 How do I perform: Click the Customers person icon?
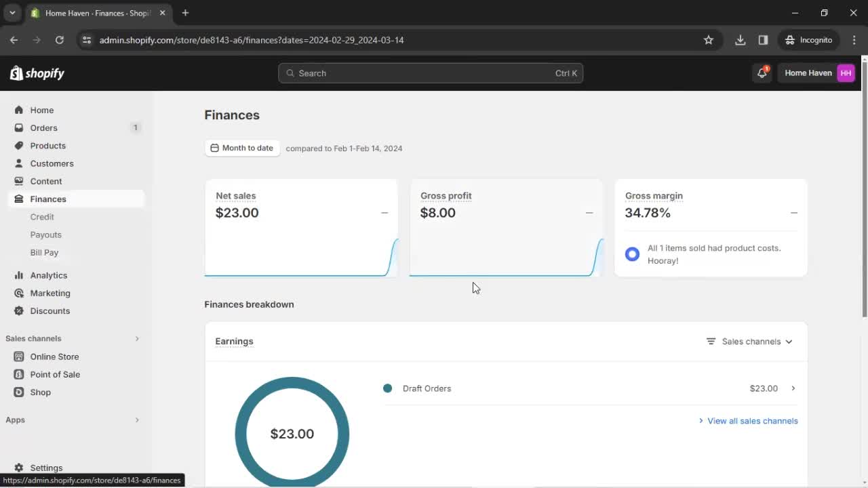[18, 163]
